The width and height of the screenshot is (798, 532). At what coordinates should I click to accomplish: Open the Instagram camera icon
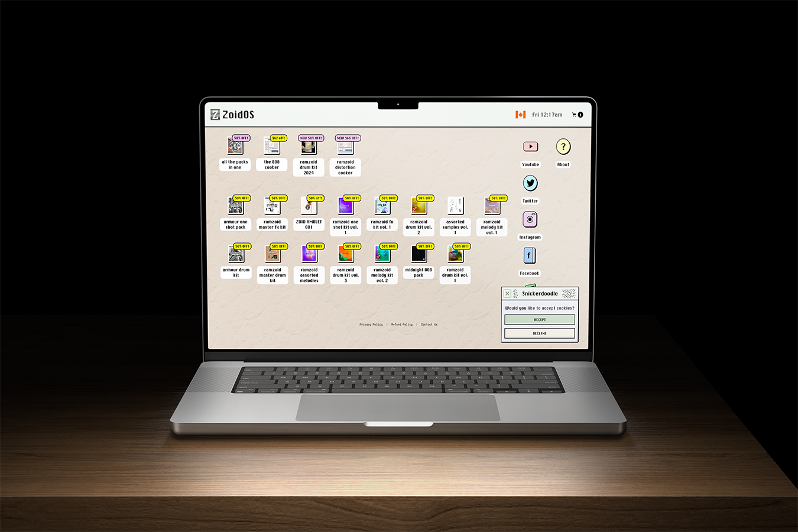(x=530, y=219)
